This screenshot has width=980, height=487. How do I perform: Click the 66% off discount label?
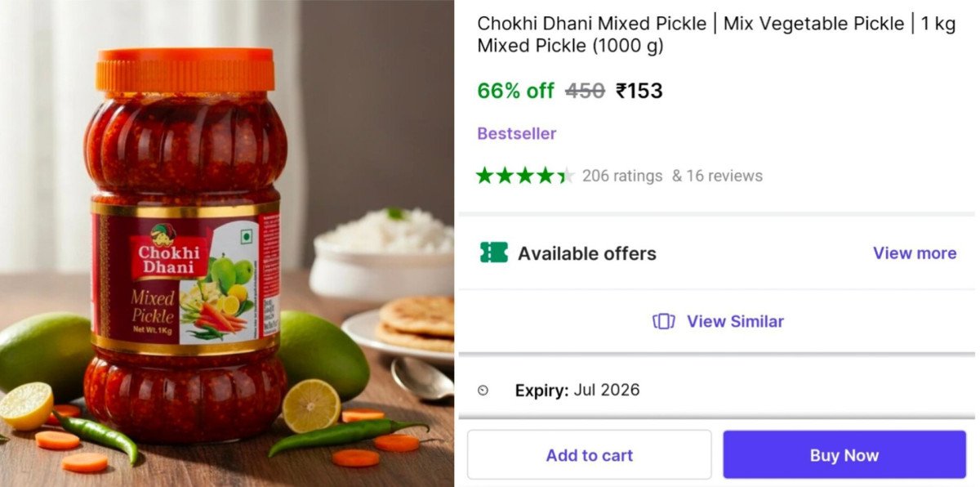pos(515,91)
